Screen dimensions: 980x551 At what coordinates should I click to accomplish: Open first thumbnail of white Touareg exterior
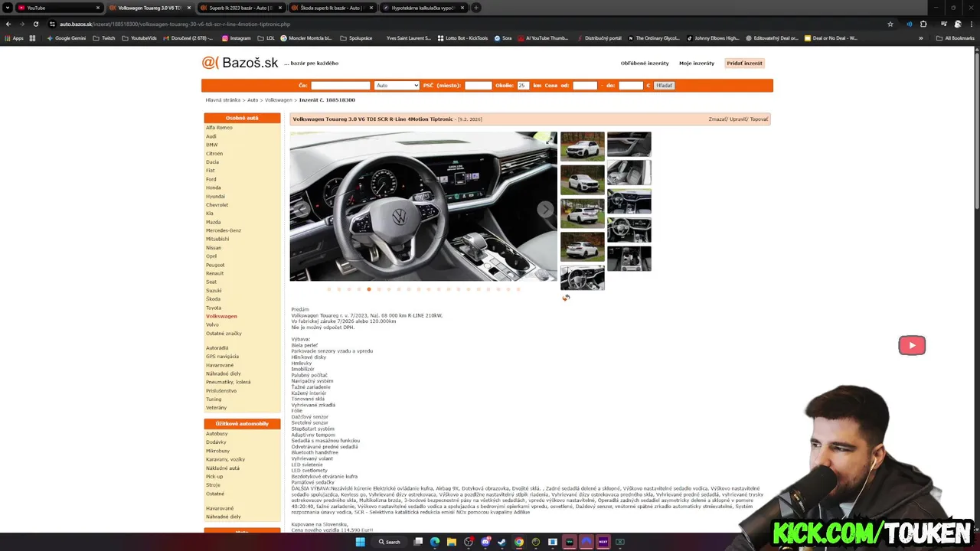click(x=583, y=146)
